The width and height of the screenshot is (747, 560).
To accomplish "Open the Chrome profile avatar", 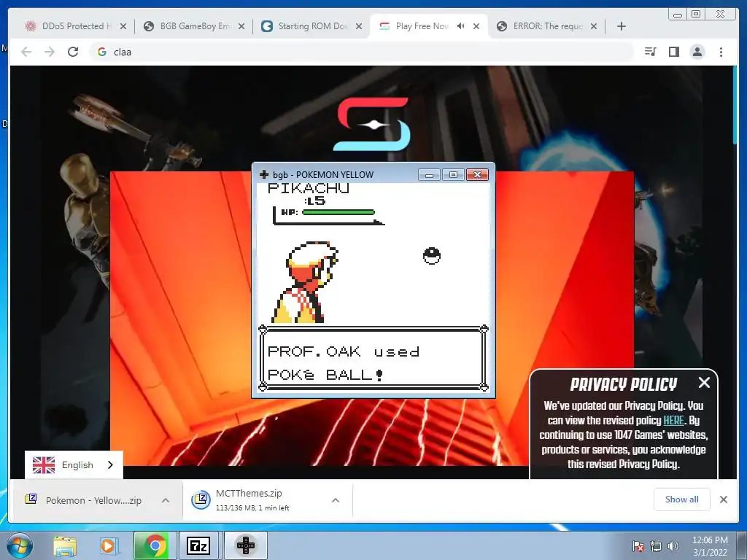I will pyautogui.click(x=697, y=52).
